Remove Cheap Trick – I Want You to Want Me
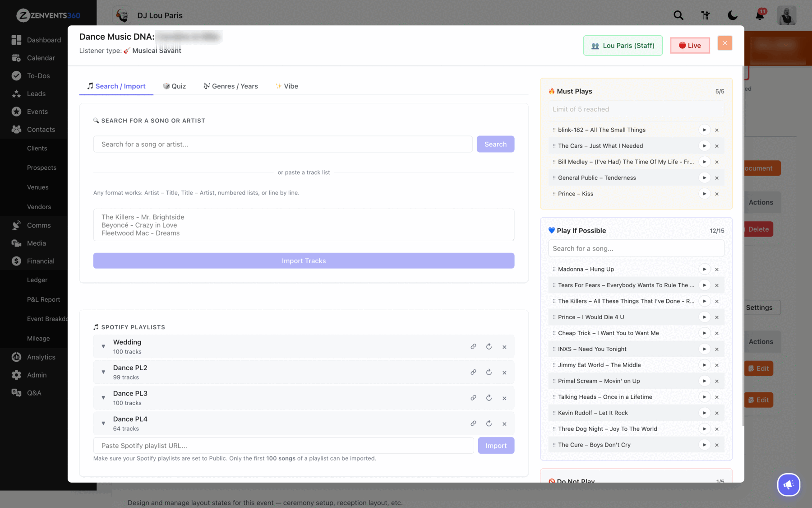 point(717,333)
